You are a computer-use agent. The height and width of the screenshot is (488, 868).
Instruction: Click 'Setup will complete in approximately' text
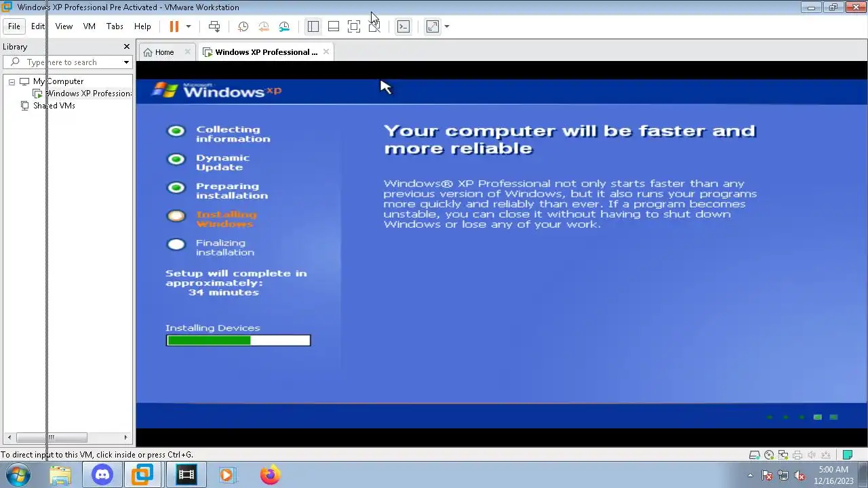[236, 278]
